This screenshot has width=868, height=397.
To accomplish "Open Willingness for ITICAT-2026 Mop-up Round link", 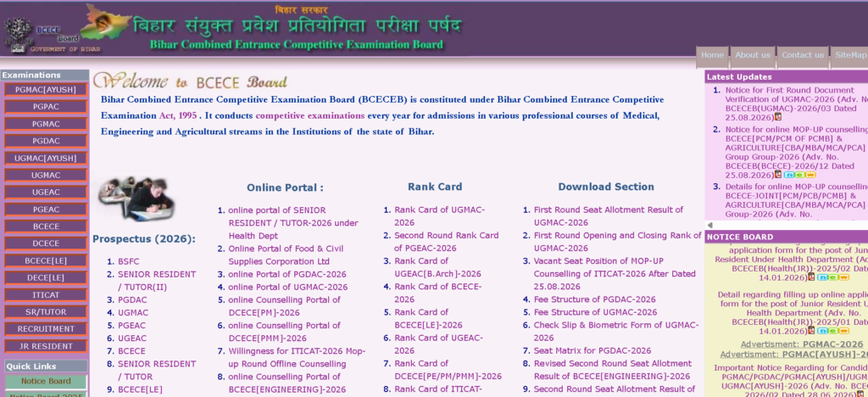I will coord(297,357).
